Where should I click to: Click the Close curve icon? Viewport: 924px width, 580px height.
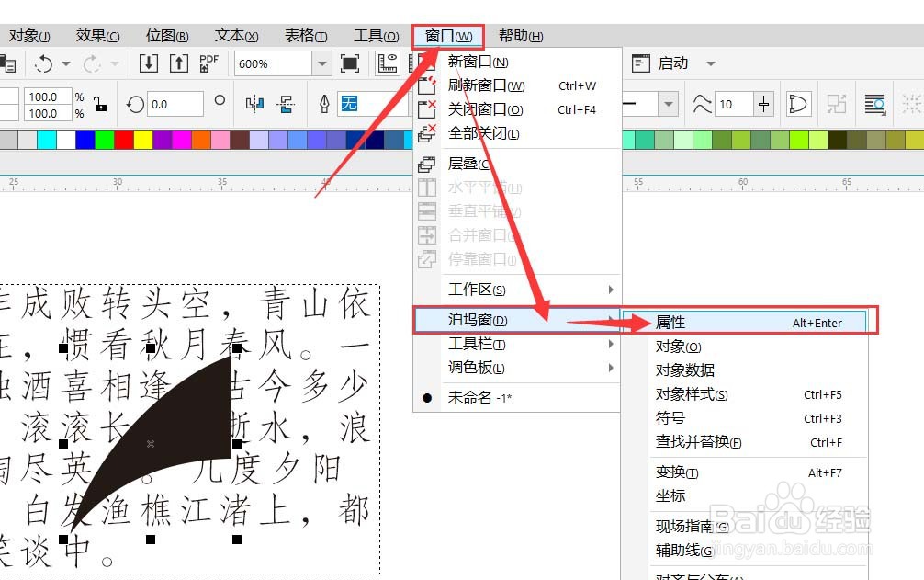(x=798, y=105)
